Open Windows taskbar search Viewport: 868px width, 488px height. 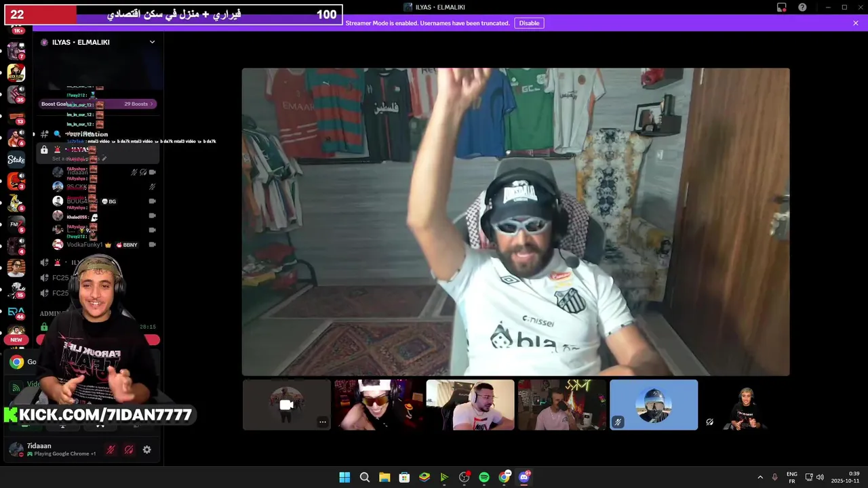point(365,477)
